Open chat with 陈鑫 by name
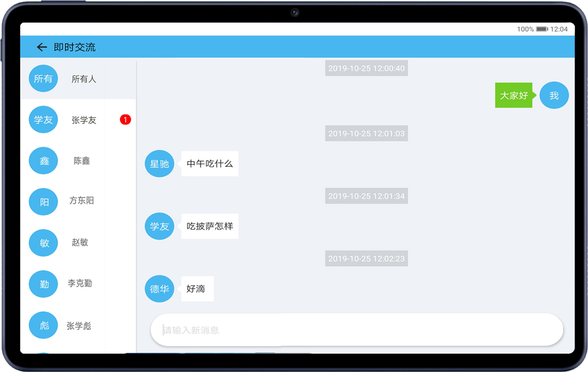588x372 pixels. tap(82, 161)
